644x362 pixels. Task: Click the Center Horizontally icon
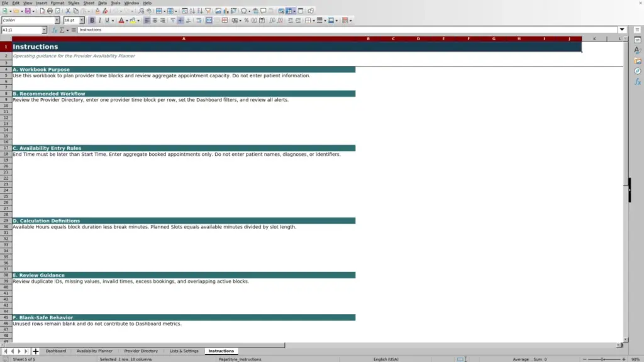tap(155, 21)
